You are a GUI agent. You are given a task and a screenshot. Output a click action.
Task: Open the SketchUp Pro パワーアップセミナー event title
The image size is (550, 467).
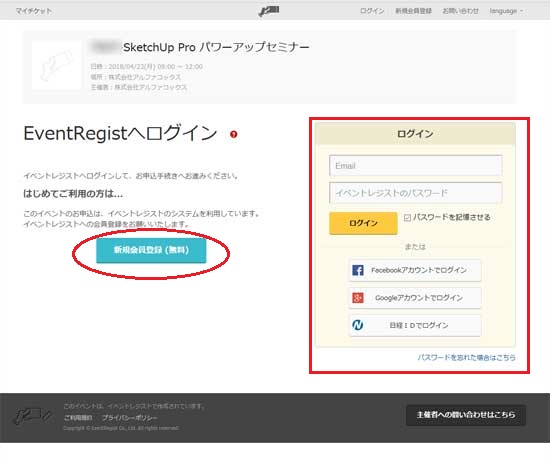click(x=216, y=47)
